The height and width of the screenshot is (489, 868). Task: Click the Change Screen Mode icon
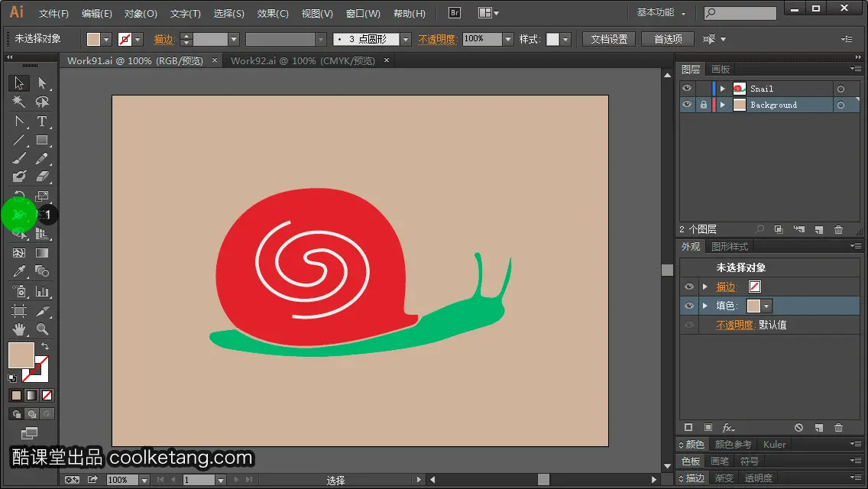29,433
